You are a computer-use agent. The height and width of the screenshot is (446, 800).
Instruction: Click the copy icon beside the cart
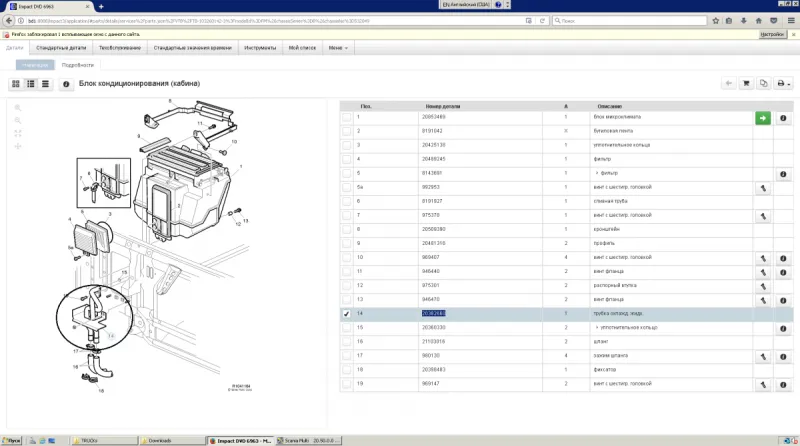763,84
